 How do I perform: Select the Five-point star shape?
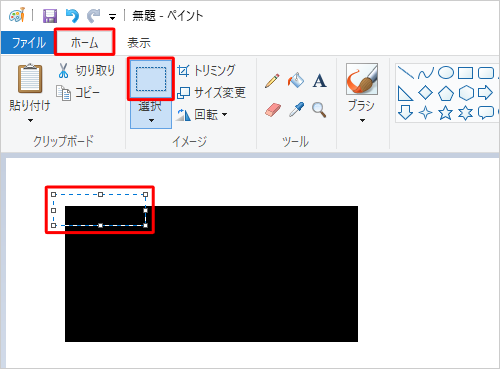click(x=446, y=113)
